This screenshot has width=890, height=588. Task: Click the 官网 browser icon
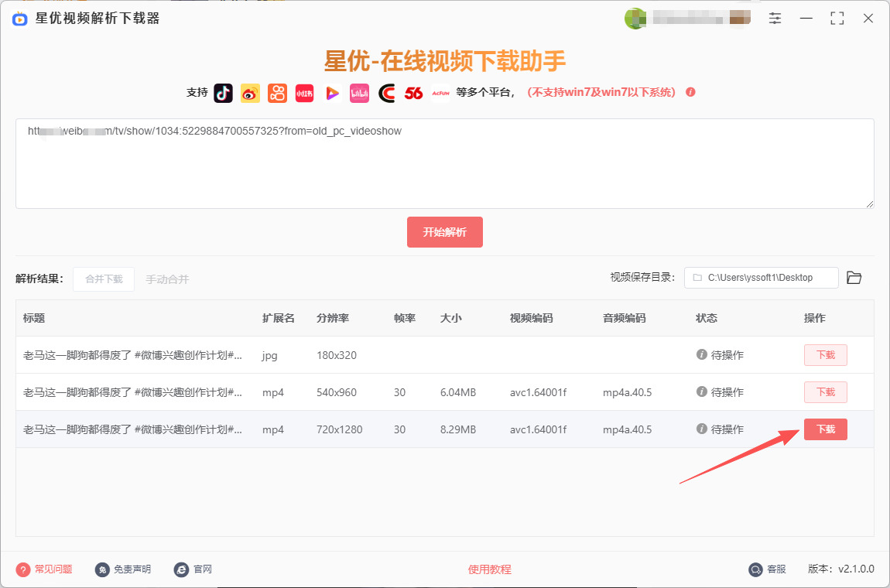coord(182,569)
